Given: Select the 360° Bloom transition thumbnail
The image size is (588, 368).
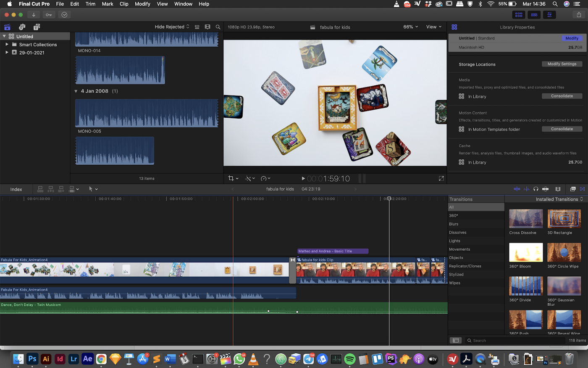Looking at the screenshot, I should (526, 252).
